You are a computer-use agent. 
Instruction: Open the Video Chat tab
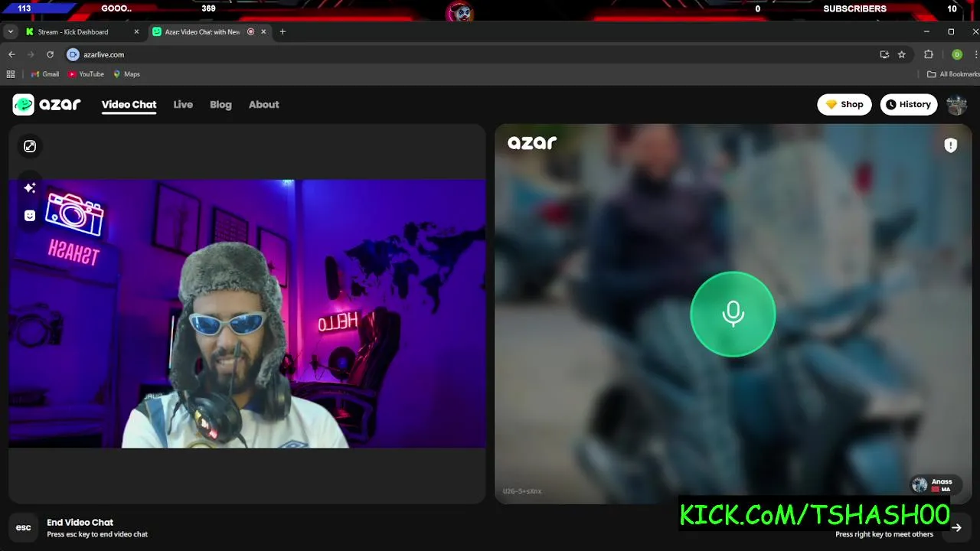pyautogui.click(x=129, y=105)
